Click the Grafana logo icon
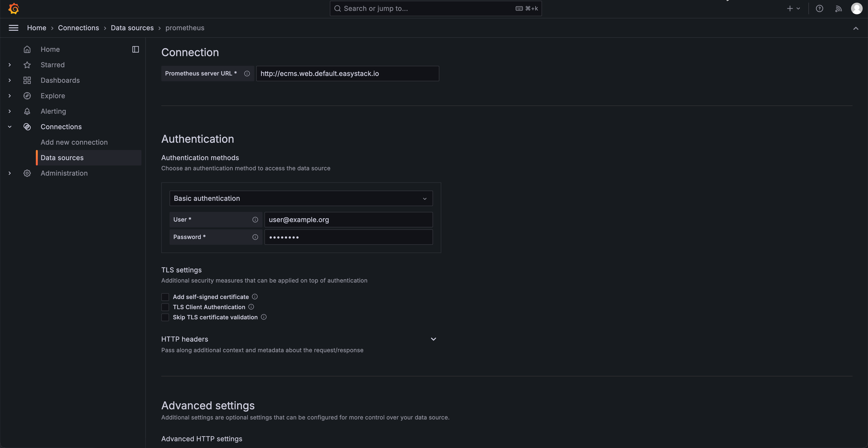Image resolution: width=868 pixels, height=448 pixels. point(14,8)
